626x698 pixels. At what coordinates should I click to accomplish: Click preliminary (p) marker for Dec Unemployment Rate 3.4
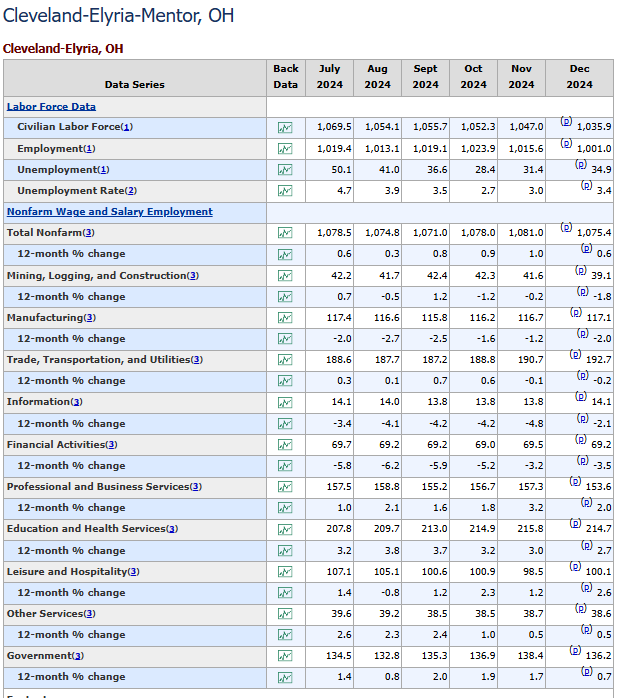pyautogui.click(x=586, y=185)
